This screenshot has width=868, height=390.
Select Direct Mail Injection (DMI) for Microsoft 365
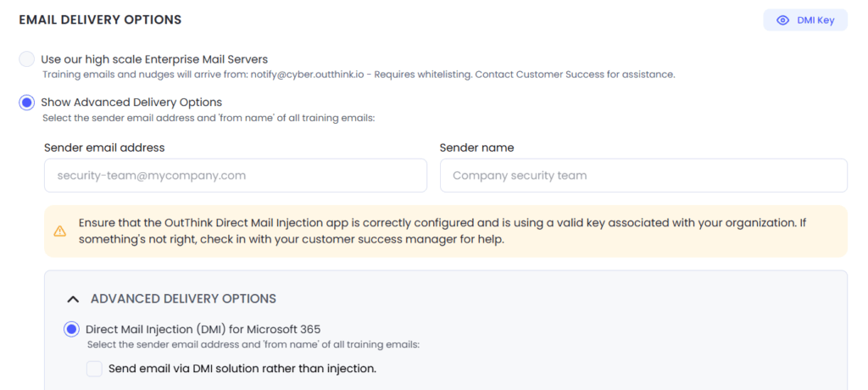pos(71,330)
